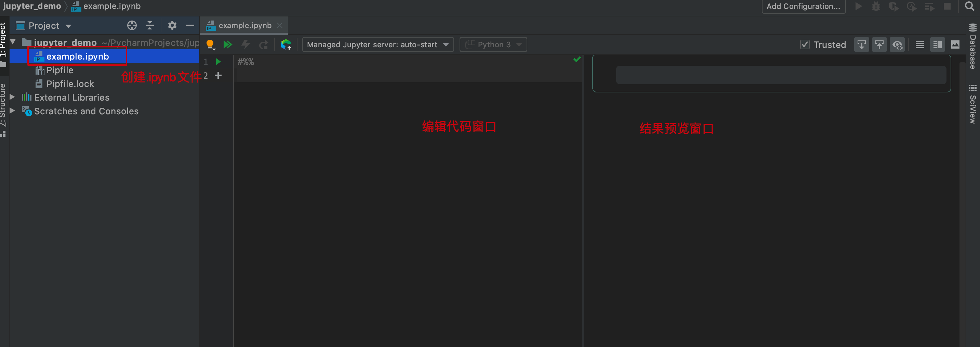The image size is (980, 347).
Task: Toggle the preview source eye icon
Action: click(x=898, y=44)
